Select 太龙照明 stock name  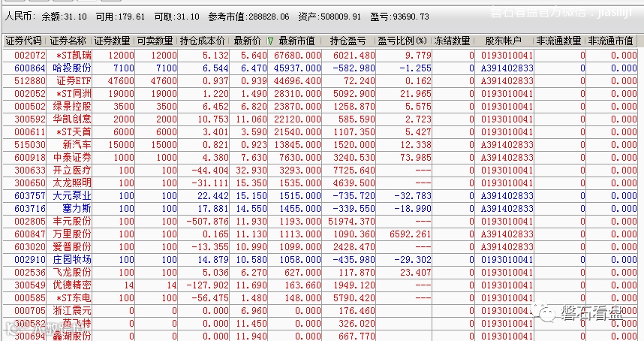(72, 183)
